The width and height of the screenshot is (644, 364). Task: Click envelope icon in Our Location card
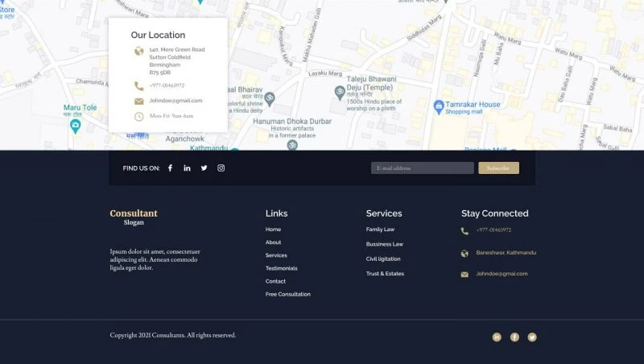click(138, 101)
